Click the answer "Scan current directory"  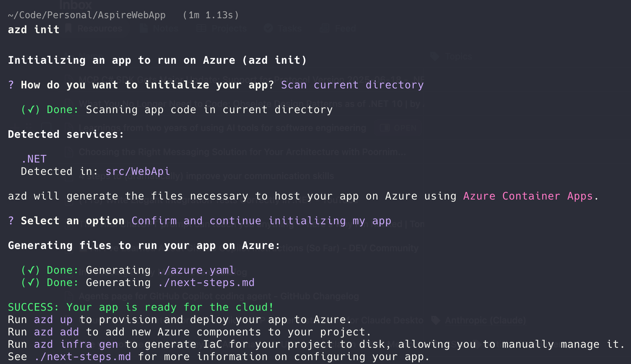[x=352, y=85]
